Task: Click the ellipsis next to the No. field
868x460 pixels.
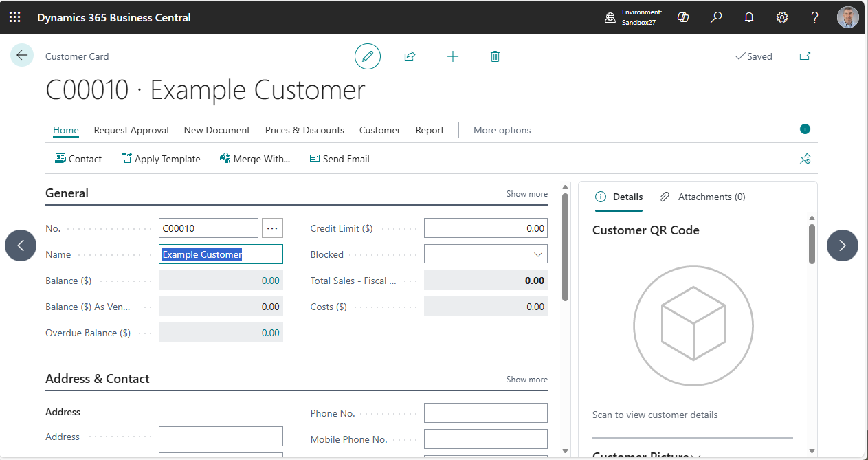Action: pos(272,228)
